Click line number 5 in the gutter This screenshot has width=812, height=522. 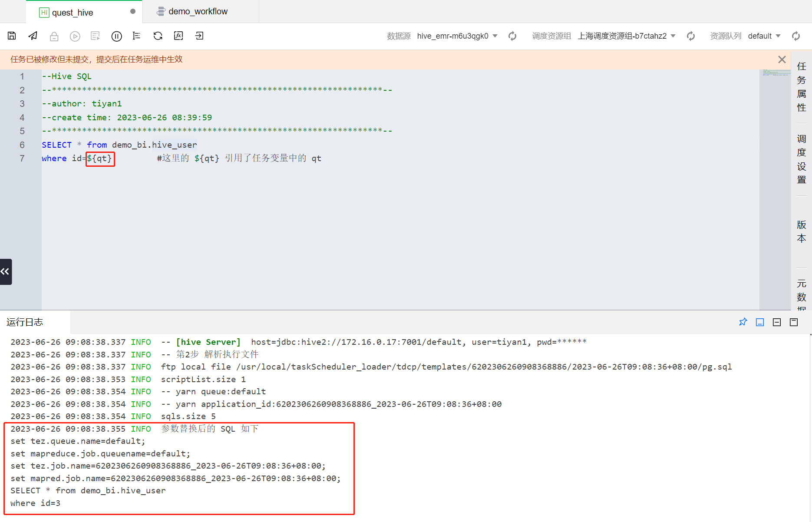click(22, 131)
